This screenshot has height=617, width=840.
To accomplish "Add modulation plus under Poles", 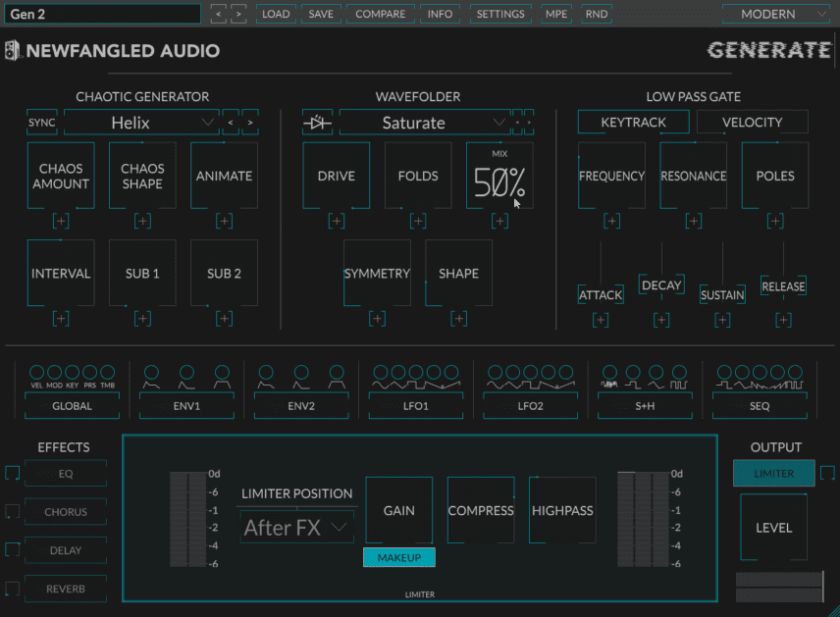I will point(775,221).
